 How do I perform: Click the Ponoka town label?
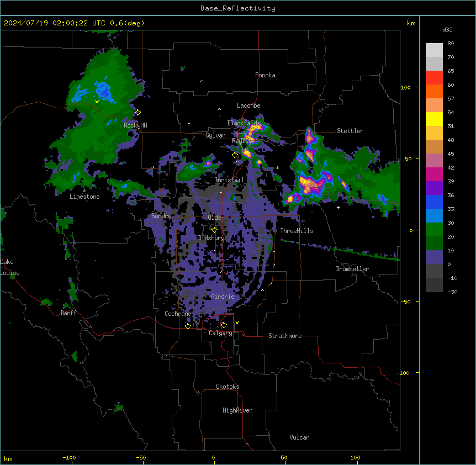(x=265, y=75)
